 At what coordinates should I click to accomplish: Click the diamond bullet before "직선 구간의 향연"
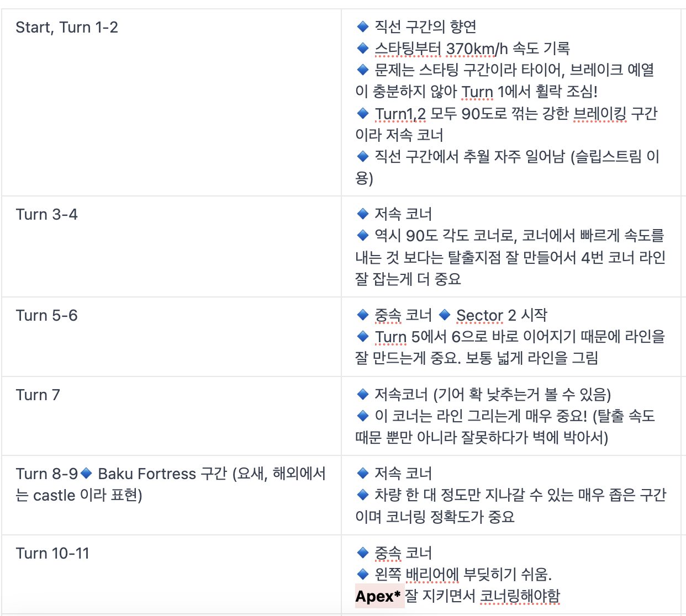[x=363, y=26]
